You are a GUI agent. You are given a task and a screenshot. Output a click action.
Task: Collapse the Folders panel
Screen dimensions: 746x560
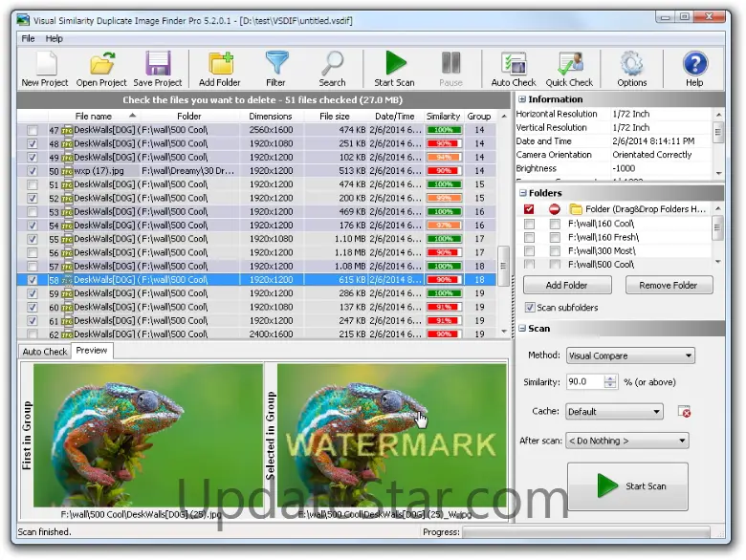point(523,193)
